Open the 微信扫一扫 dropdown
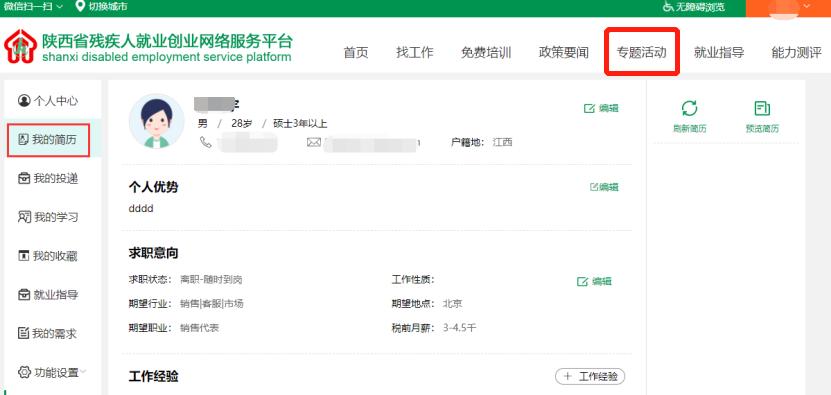The width and height of the screenshot is (831, 395). point(33,6)
